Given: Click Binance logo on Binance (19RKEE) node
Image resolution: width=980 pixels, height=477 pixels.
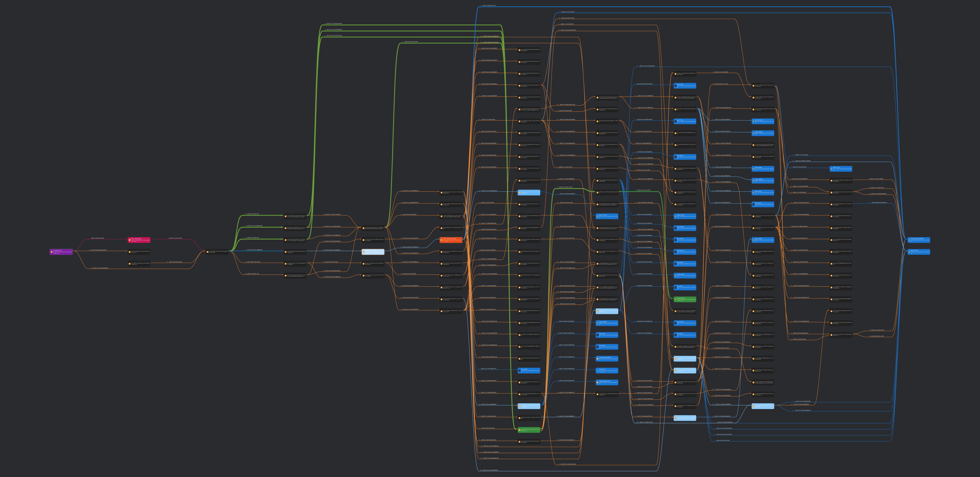Looking at the screenshot, I should (x=753, y=181).
